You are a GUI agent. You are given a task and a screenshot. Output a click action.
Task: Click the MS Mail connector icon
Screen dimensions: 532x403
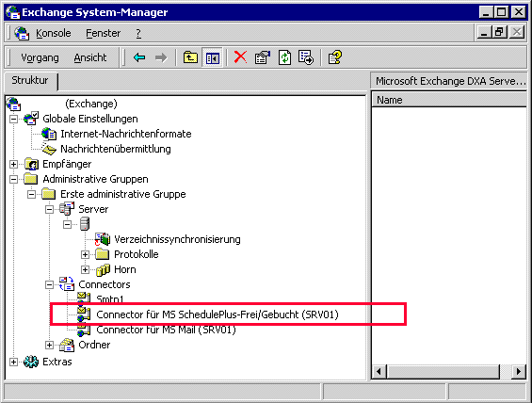click(x=84, y=330)
